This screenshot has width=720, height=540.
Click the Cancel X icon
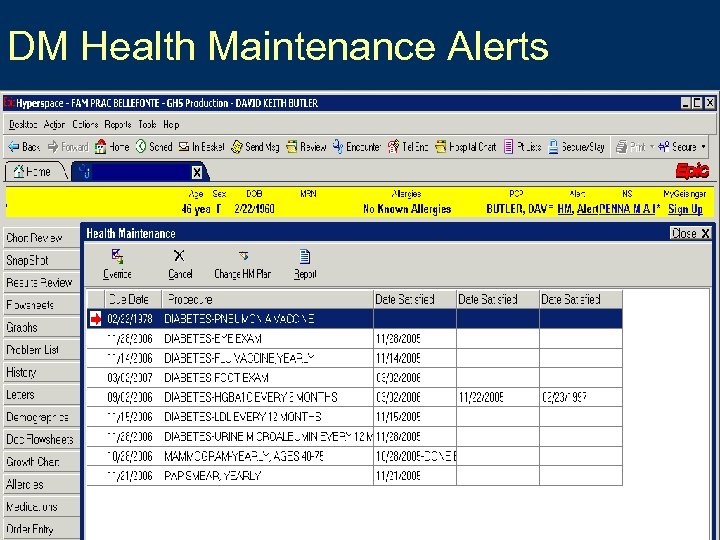(179, 256)
